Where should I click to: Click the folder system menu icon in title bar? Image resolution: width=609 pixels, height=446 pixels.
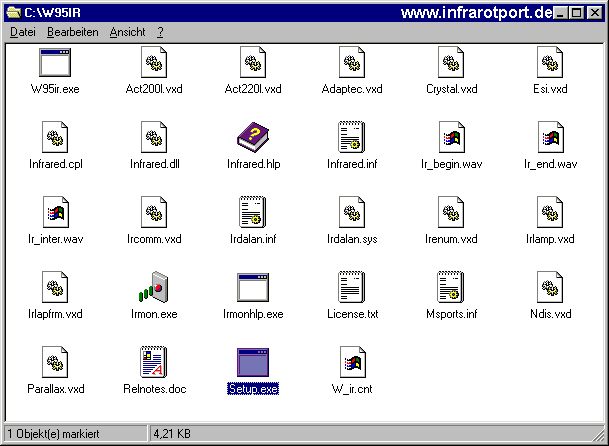[12, 12]
